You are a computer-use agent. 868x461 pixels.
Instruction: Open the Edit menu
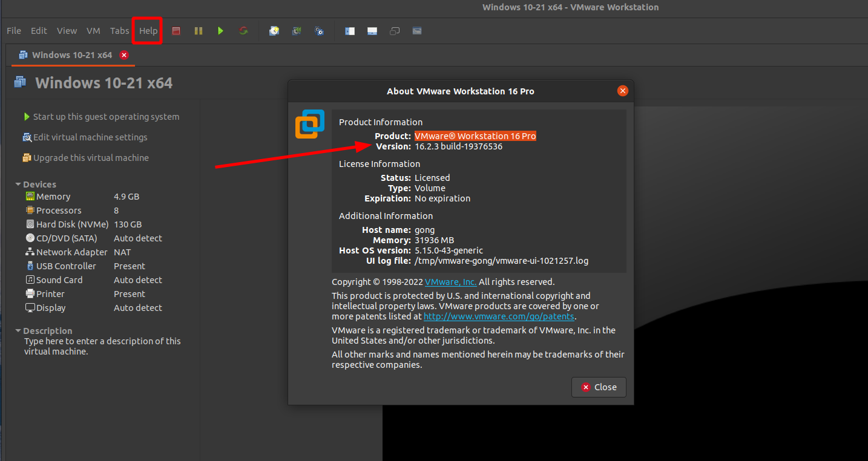(x=39, y=31)
